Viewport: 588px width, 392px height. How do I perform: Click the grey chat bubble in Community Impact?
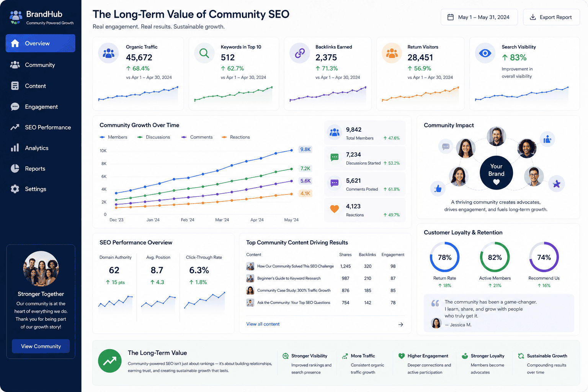(x=446, y=146)
